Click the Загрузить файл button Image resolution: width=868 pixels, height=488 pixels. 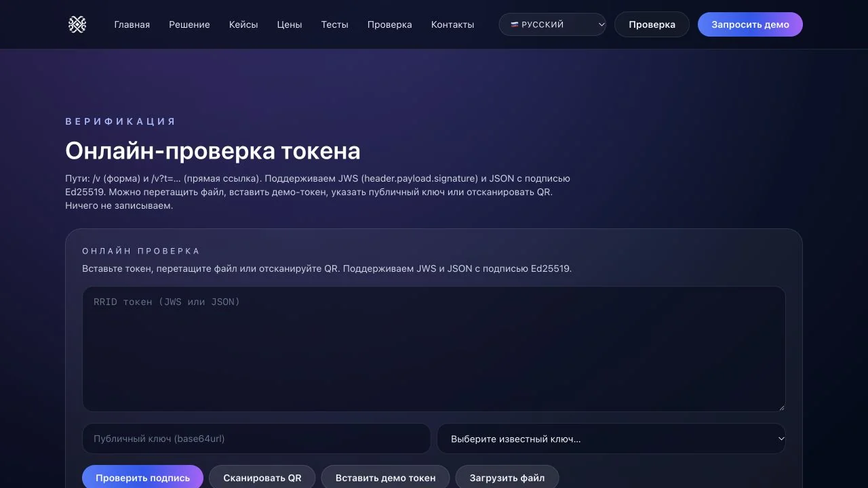pos(507,478)
